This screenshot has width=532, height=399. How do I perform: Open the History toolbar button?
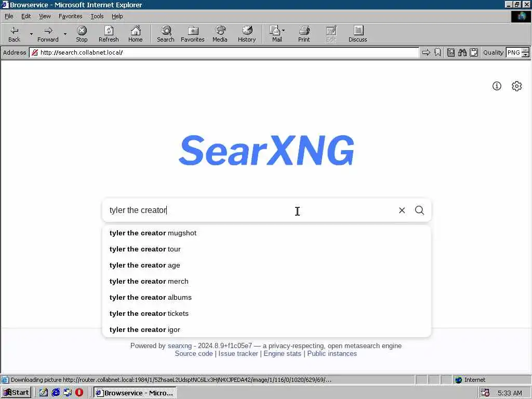click(x=247, y=34)
